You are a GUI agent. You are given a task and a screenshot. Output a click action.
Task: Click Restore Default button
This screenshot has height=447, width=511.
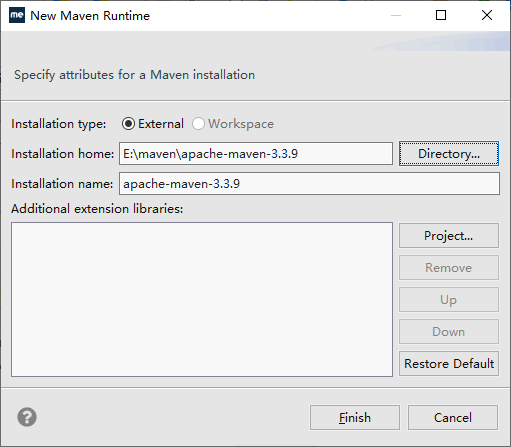[449, 364]
